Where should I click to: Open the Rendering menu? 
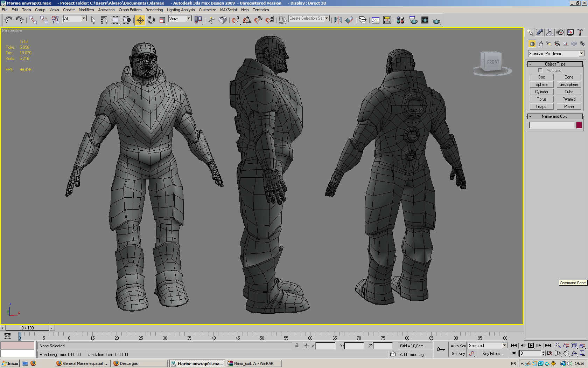pyautogui.click(x=154, y=10)
